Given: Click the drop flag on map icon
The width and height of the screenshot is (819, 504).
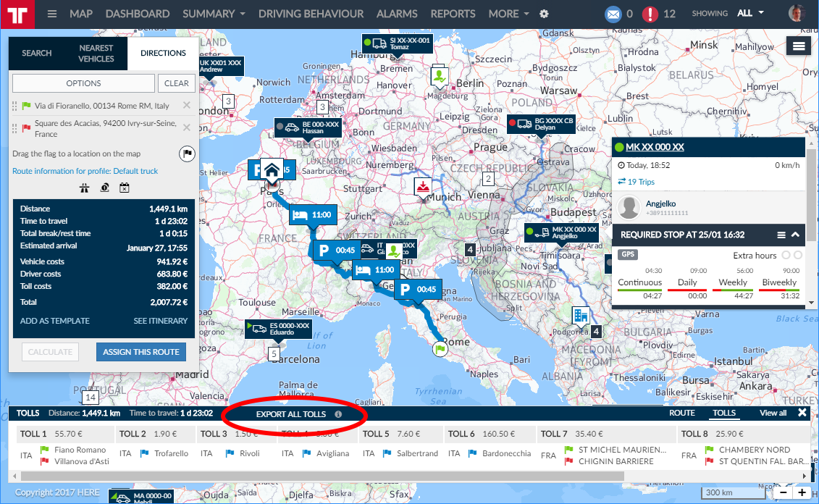Looking at the screenshot, I should 186,154.
